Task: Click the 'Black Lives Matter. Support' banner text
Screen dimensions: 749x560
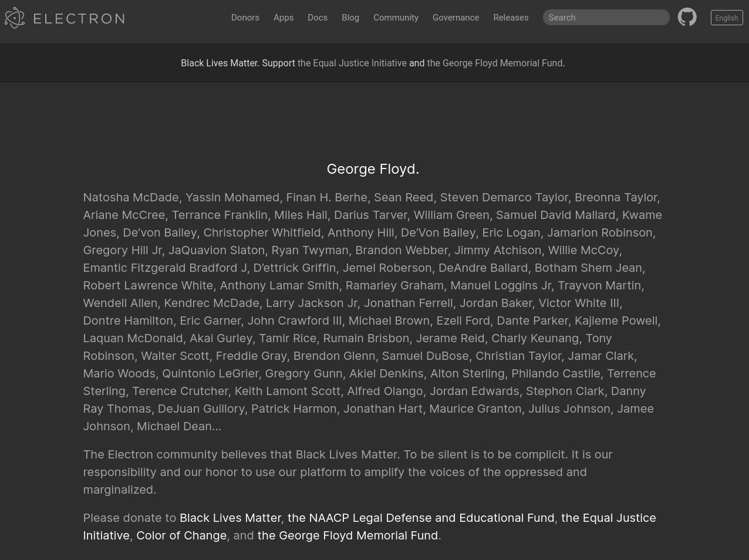Action: tap(238, 63)
